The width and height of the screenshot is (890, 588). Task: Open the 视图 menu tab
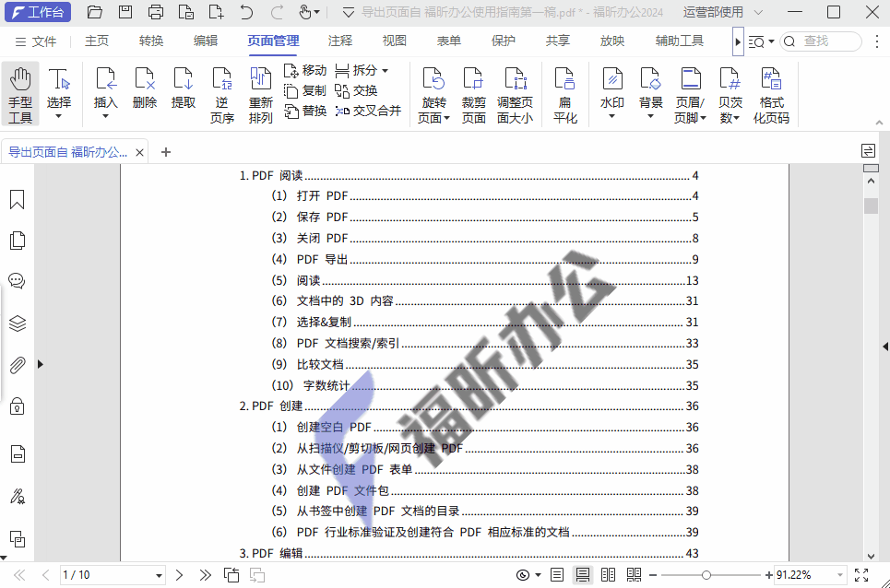tap(393, 41)
